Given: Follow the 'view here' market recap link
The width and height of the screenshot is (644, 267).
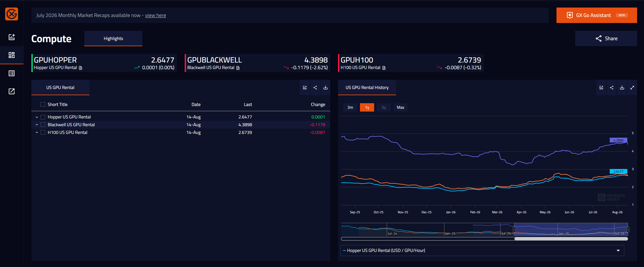Looking at the screenshot, I should pos(155,15).
